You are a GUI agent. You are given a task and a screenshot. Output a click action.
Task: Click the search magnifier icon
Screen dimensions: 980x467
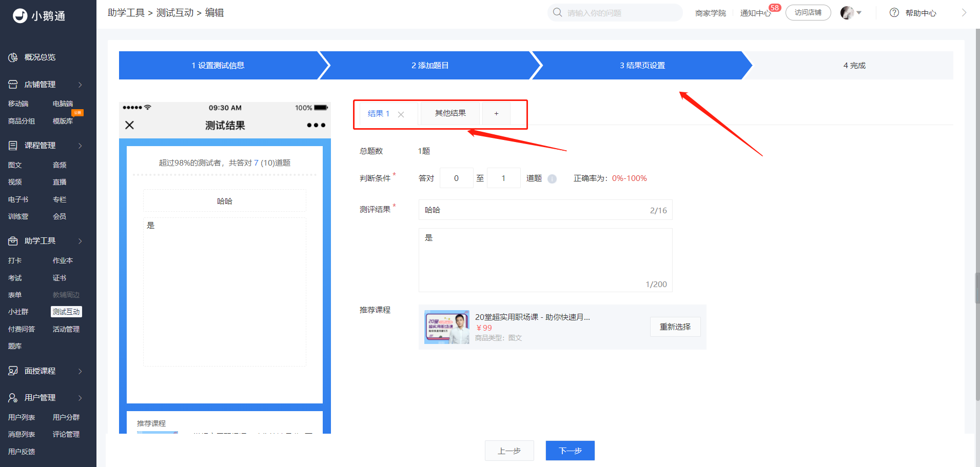[558, 12]
